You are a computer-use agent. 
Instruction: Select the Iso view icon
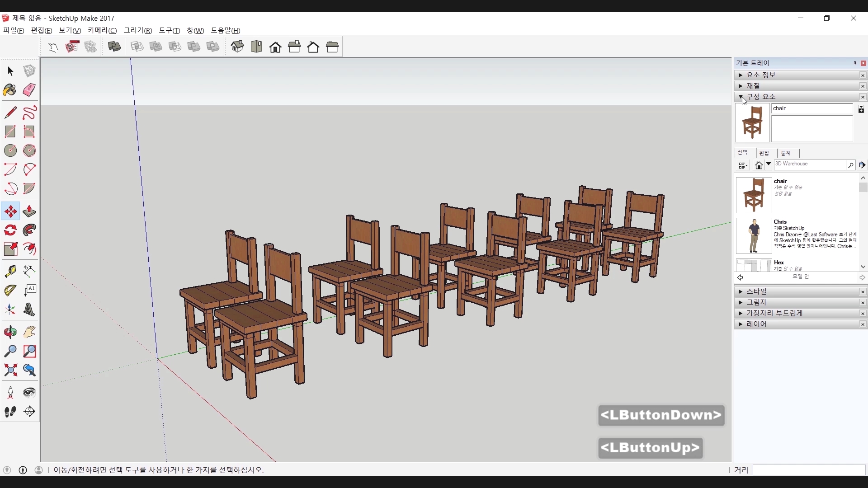click(x=237, y=47)
